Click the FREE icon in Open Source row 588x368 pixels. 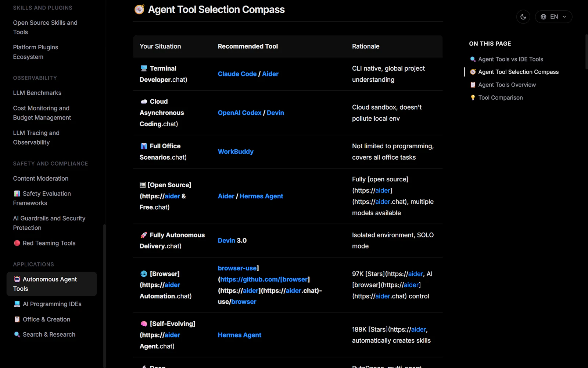click(143, 185)
